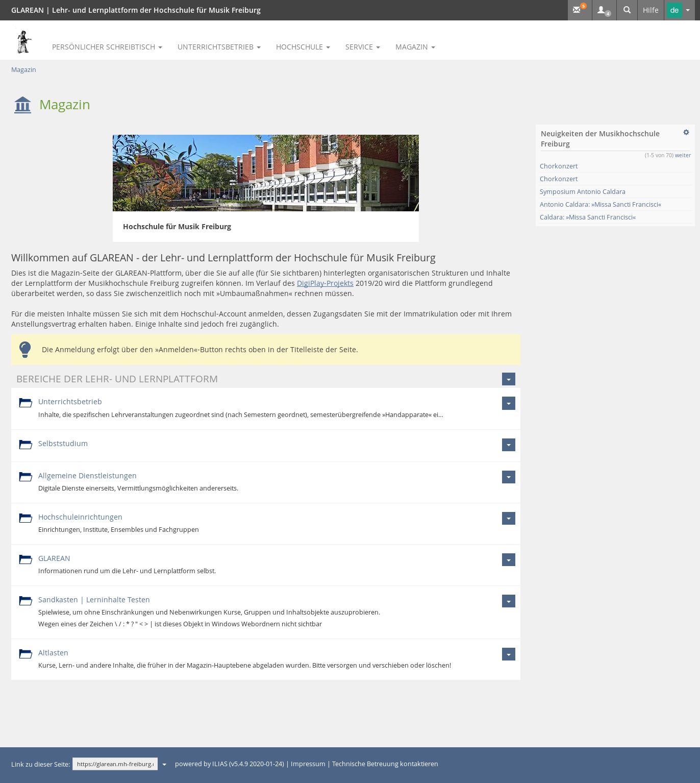700x783 pixels.
Task: Click the search magnifier icon
Action: point(627,10)
